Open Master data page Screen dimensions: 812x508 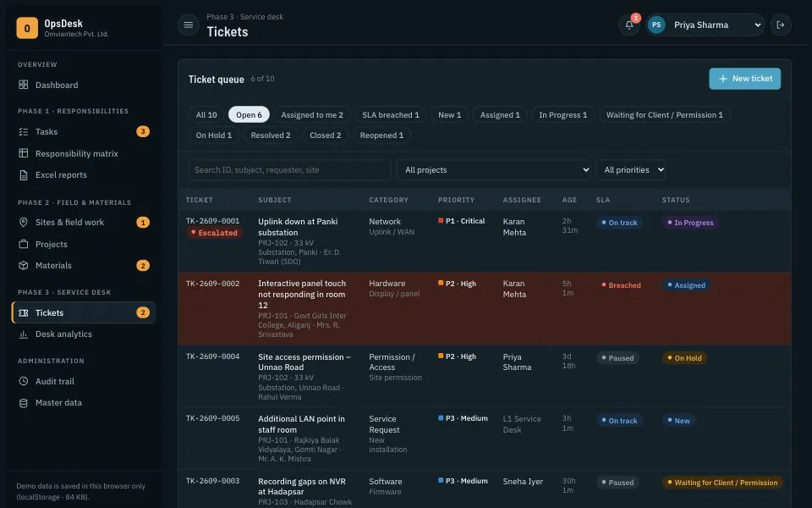[84, 403]
